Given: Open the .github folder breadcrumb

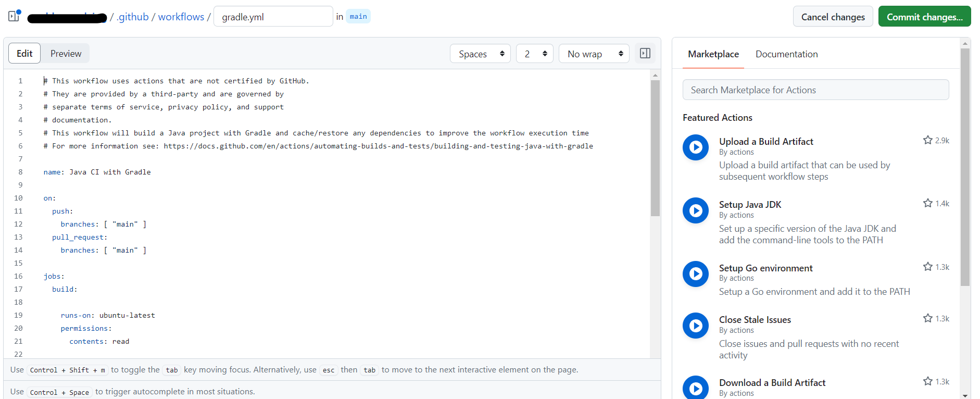Looking at the screenshot, I should click(133, 17).
